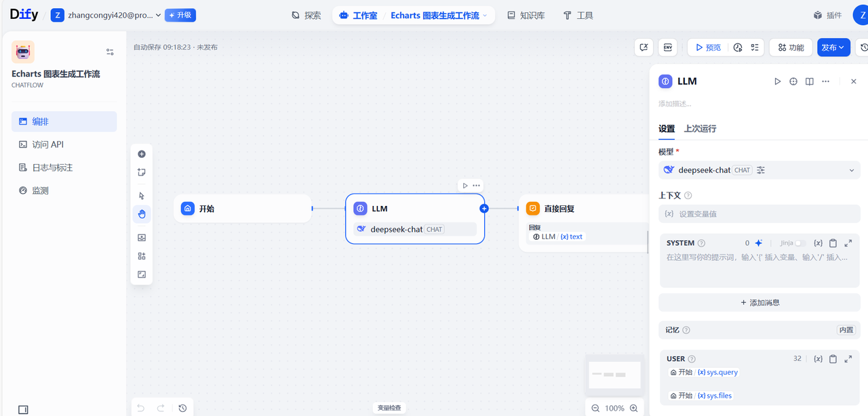Click the plus handle on LLM node
Screen dimensions: 868x416
click(484, 209)
